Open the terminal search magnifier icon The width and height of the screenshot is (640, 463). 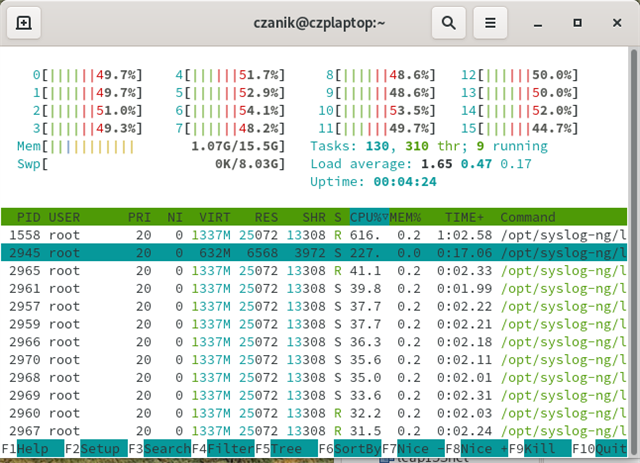point(449,23)
